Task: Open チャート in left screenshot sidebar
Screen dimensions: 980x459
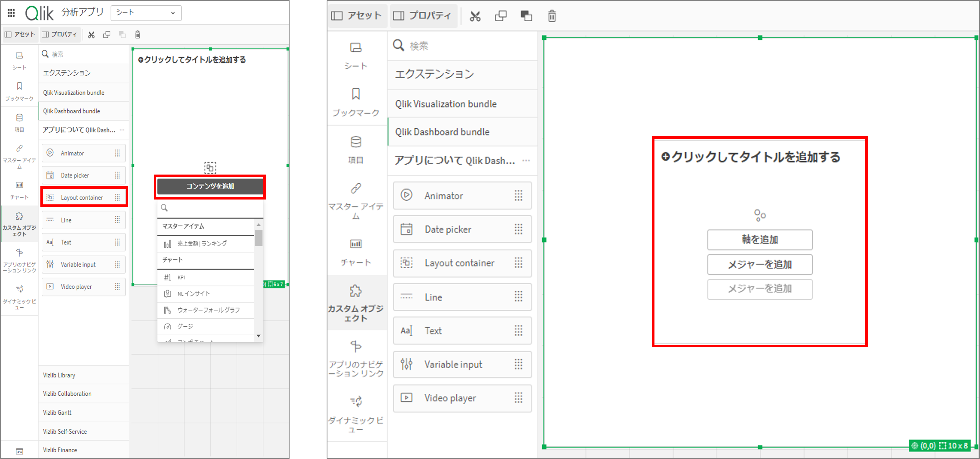Action: coord(19,190)
